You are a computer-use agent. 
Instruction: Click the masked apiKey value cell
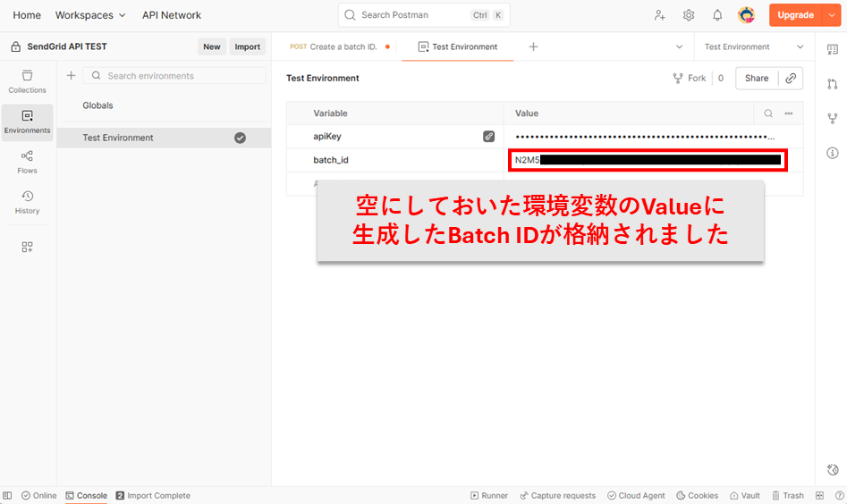click(653, 137)
